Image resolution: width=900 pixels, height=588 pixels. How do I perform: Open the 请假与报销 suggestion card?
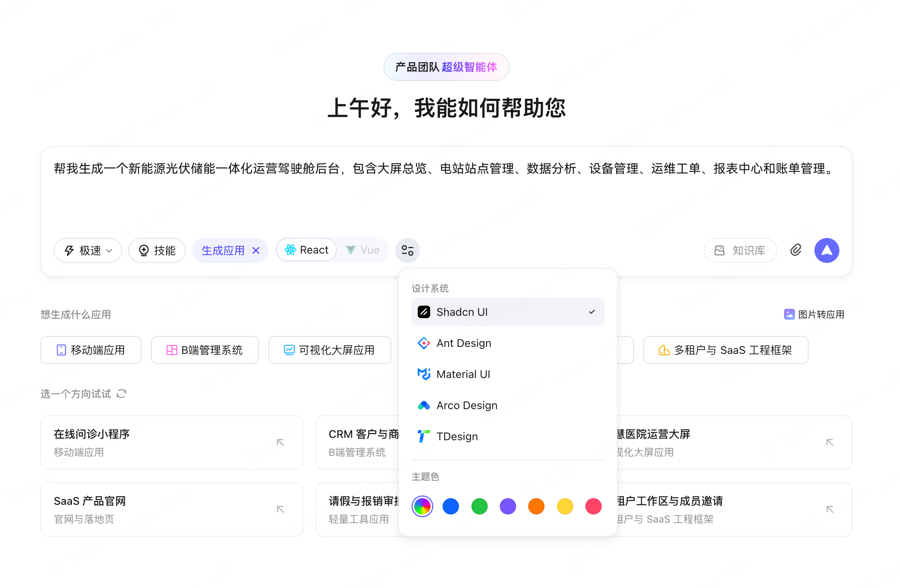(357, 509)
